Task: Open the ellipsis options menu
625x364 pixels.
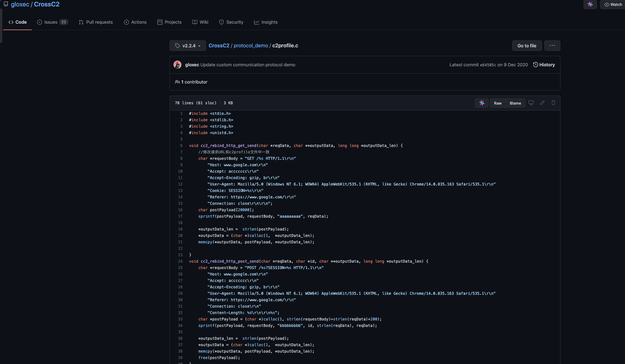Action: [x=552, y=46]
